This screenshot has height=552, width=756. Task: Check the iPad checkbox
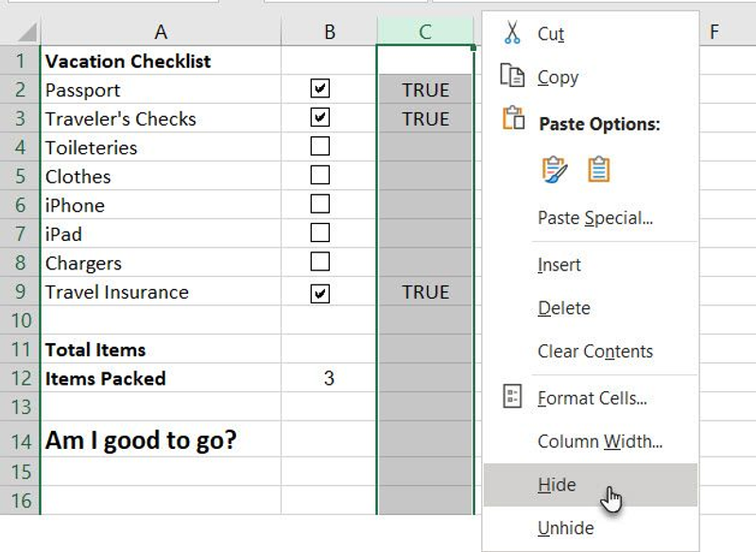click(321, 233)
